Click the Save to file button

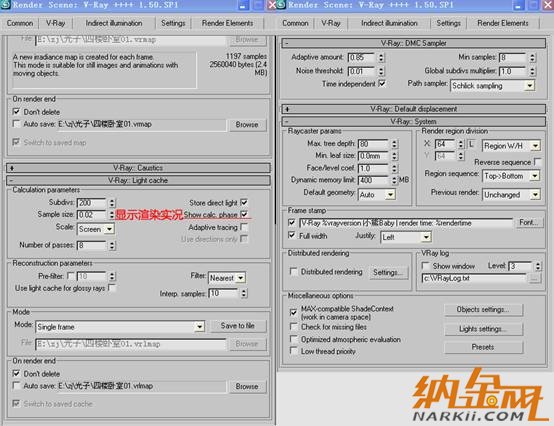click(238, 326)
